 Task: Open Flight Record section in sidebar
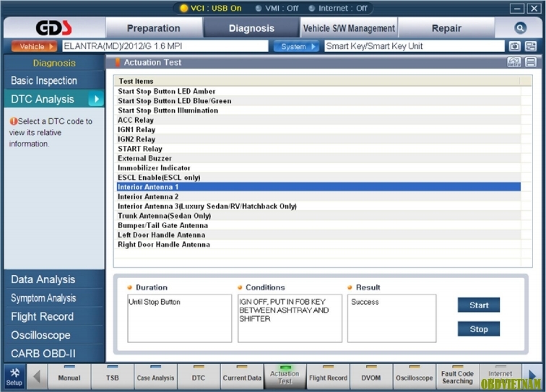(x=54, y=316)
